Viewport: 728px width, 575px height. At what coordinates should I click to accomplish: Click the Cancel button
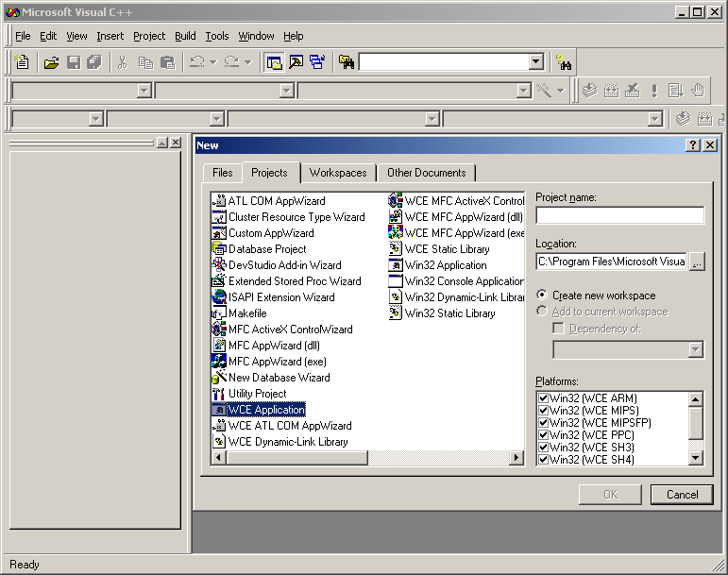click(682, 494)
